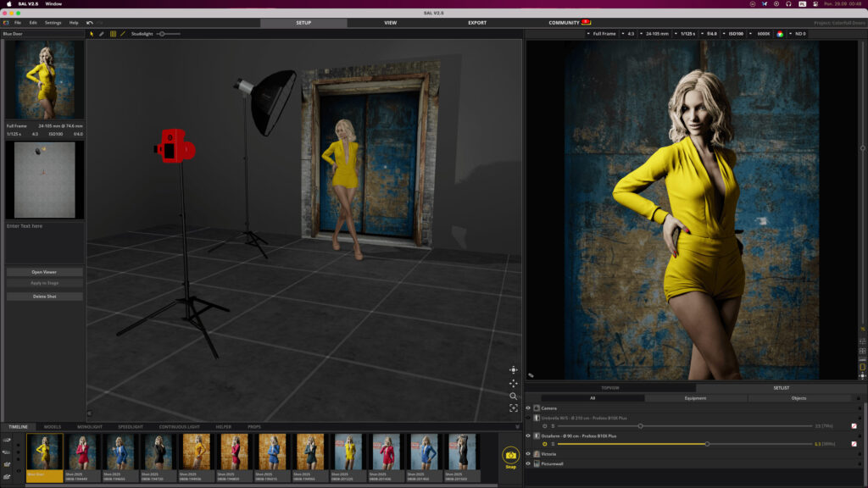Hide the Picturewall object
The width and height of the screenshot is (868, 488).
coord(527,464)
